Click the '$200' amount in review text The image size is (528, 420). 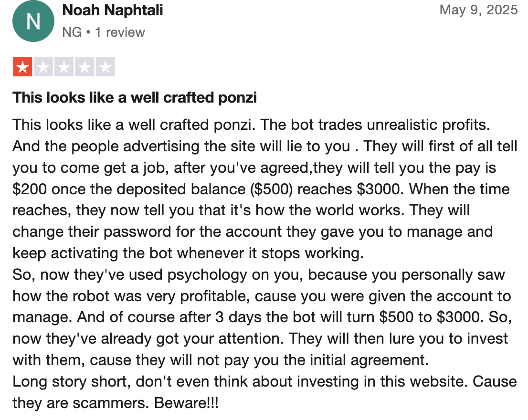30,189
